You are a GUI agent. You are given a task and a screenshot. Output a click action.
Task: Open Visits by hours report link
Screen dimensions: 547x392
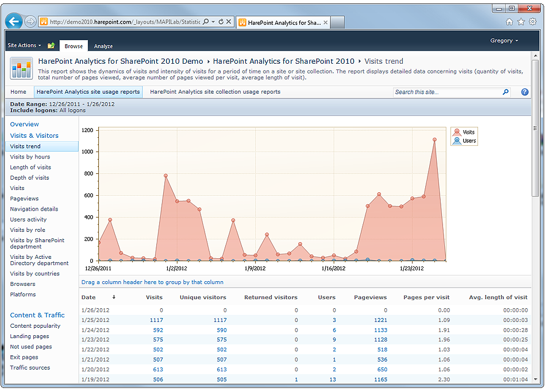tap(30, 157)
